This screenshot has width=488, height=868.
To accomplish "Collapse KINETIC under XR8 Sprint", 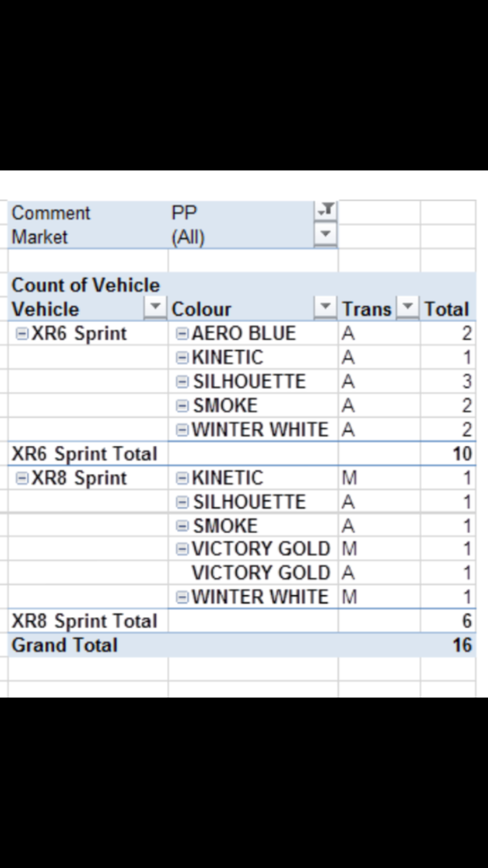I will tap(182, 478).
